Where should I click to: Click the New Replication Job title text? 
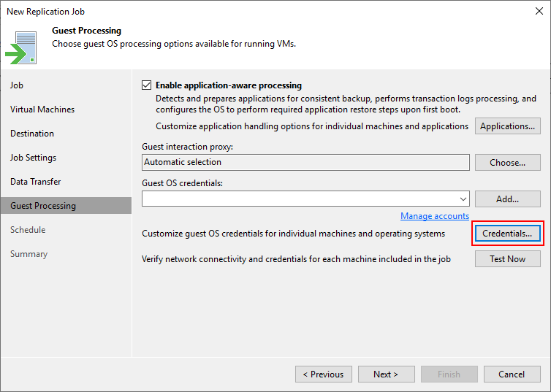point(46,12)
